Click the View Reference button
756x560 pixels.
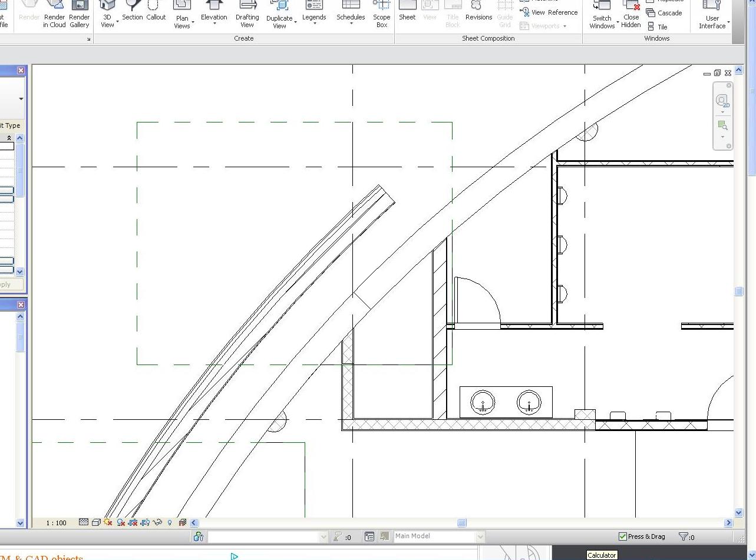coord(549,12)
